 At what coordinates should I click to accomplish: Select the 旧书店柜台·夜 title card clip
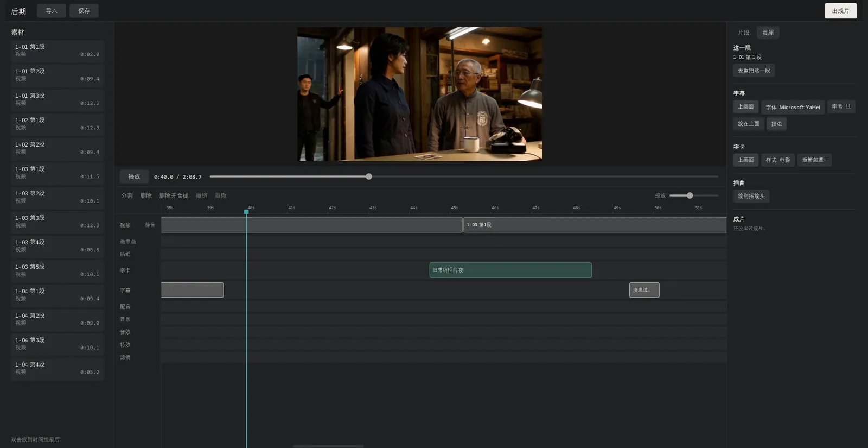click(510, 270)
